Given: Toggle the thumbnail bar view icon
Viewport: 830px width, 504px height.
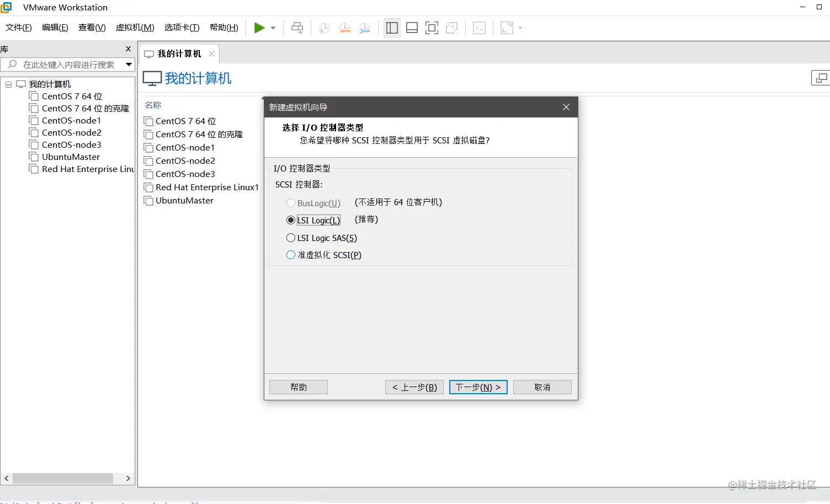Looking at the screenshot, I should [x=412, y=28].
